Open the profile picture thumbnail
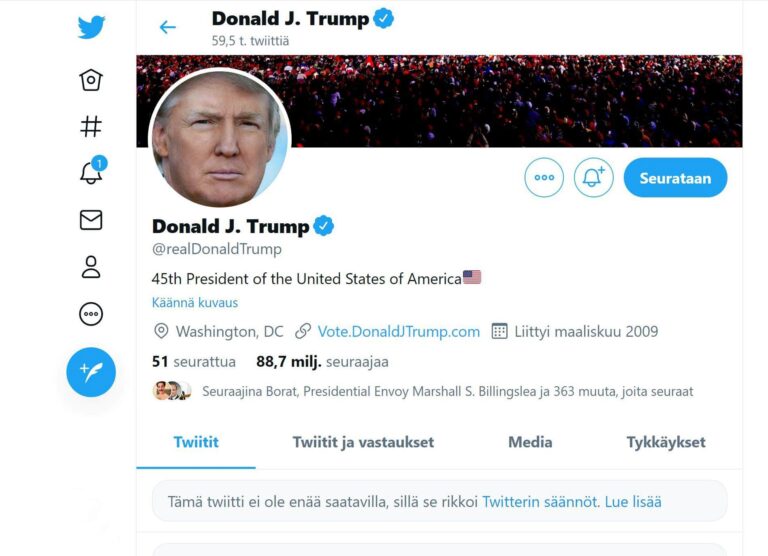The height and width of the screenshot is (556, 768). tap(219, 138)
